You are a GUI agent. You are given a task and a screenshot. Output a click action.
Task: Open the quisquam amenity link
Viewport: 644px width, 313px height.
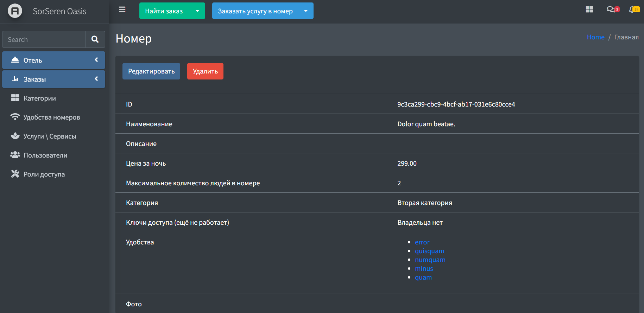pyautogui.click(x=429, y=251)
